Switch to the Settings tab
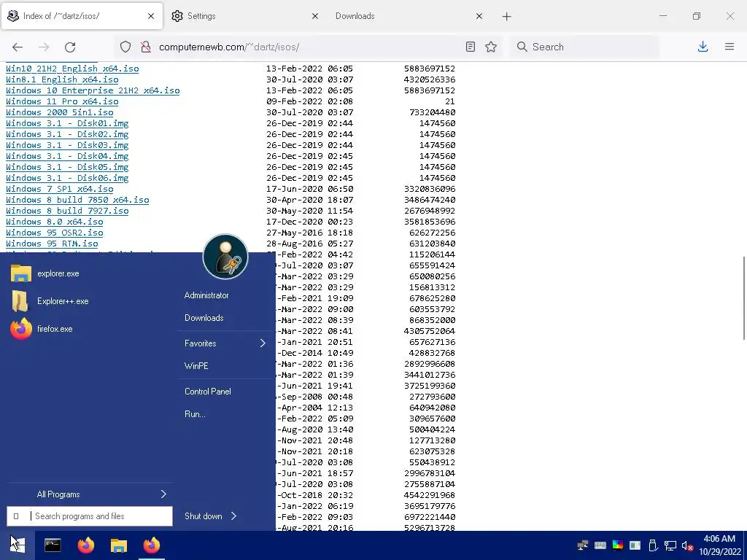This screenshot has width=747, height=560. pyautogui.click(x=246, y=16)
